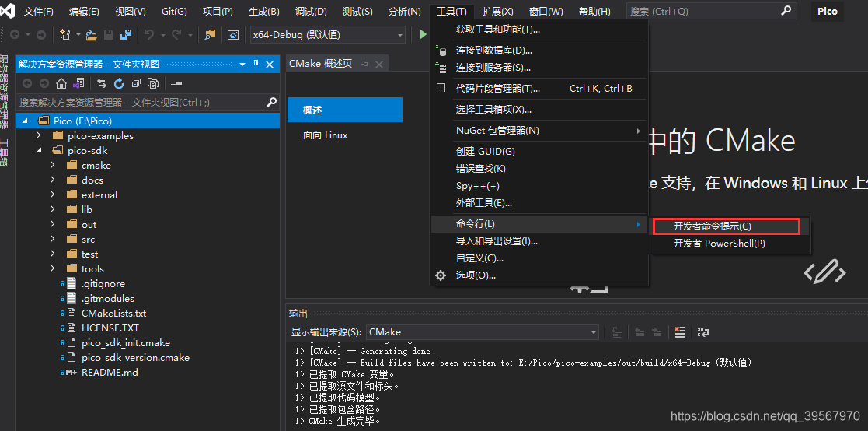Open the 扩展(X) menu
This screenshot has width=868, height=431.
[497, 12]
